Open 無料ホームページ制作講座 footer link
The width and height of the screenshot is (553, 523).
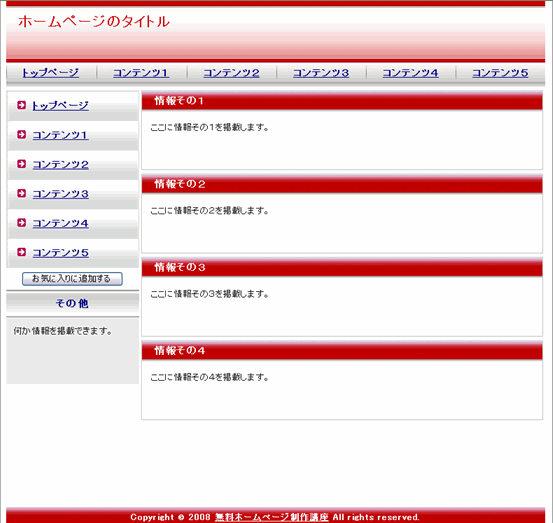[x=272, y=517]
